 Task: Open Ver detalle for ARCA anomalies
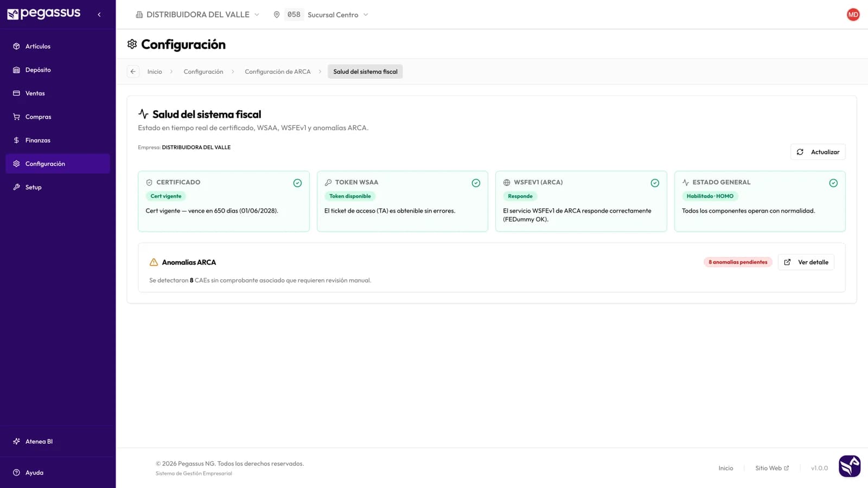tap(806, 262)
